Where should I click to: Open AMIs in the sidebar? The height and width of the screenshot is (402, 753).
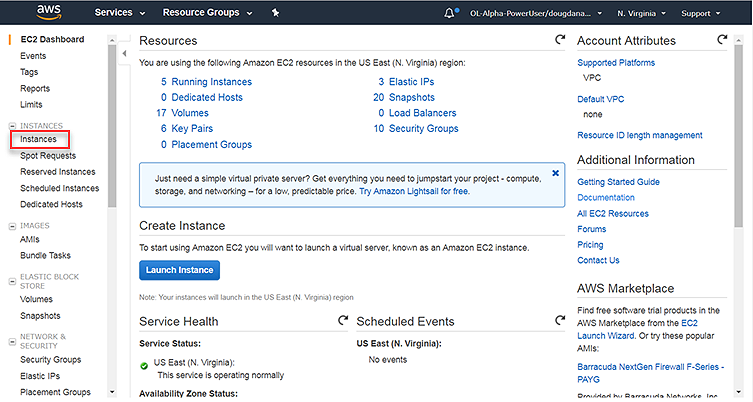[30, 239]
